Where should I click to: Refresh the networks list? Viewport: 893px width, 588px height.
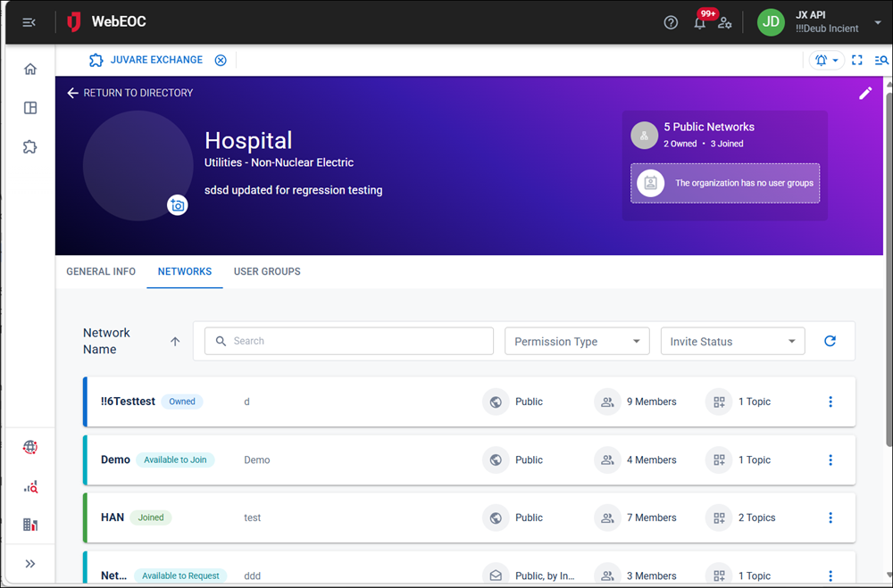830,341
